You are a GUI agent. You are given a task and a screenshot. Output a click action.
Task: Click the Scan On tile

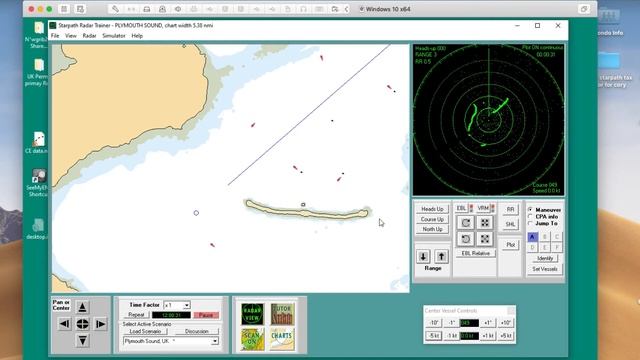click(x=252, y=339)
